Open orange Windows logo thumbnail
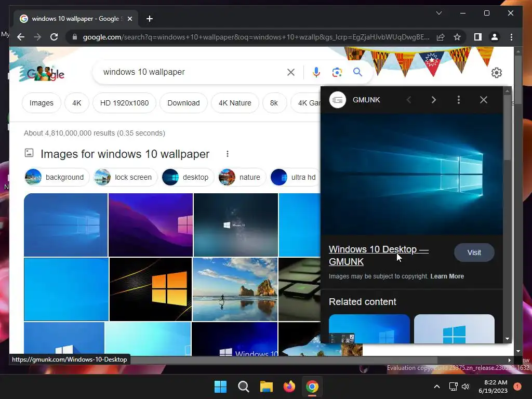The height and width of the screenshot is (399, 532). click(x=151, y=289)
